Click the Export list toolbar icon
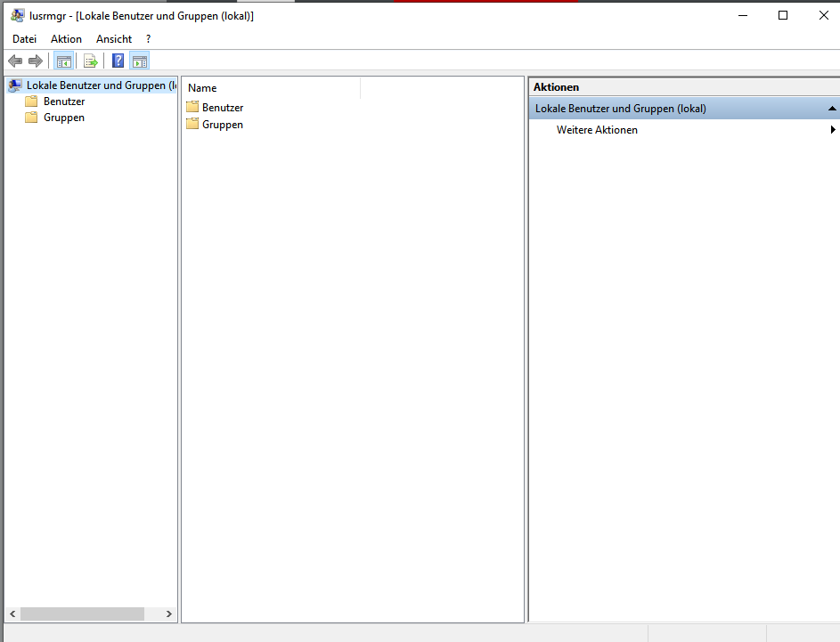Image resolution: width=840 pixels, height=642 pixels. point(91,61)
